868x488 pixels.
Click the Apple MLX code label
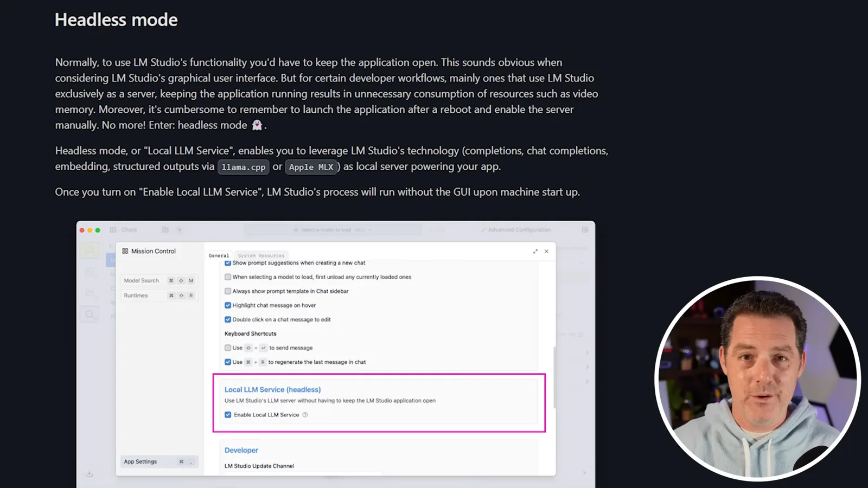coord(311,167)
